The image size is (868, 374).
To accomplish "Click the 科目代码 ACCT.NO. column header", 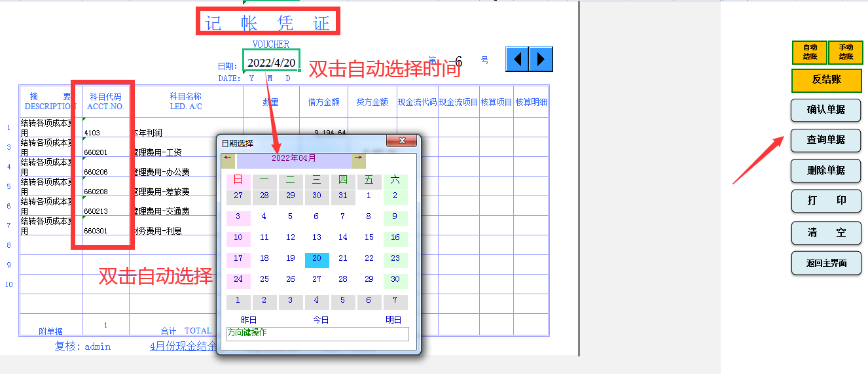I will pyautogui.click(x=106, y=101).
